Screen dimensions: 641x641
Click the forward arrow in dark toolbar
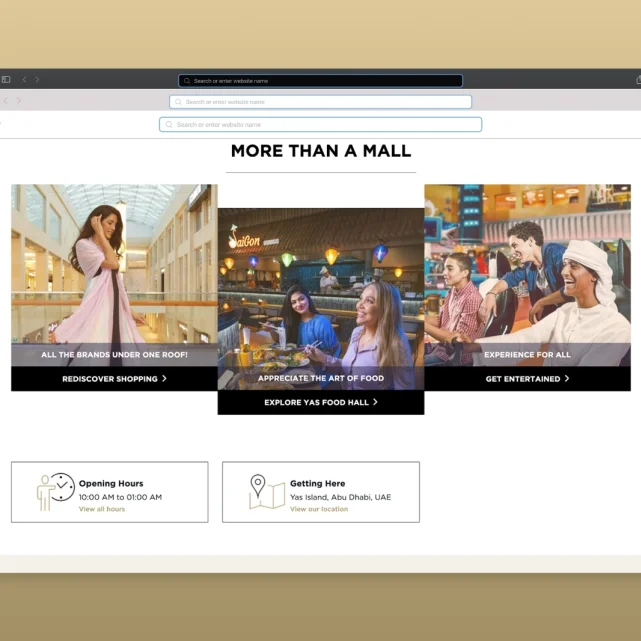(37, 80)
